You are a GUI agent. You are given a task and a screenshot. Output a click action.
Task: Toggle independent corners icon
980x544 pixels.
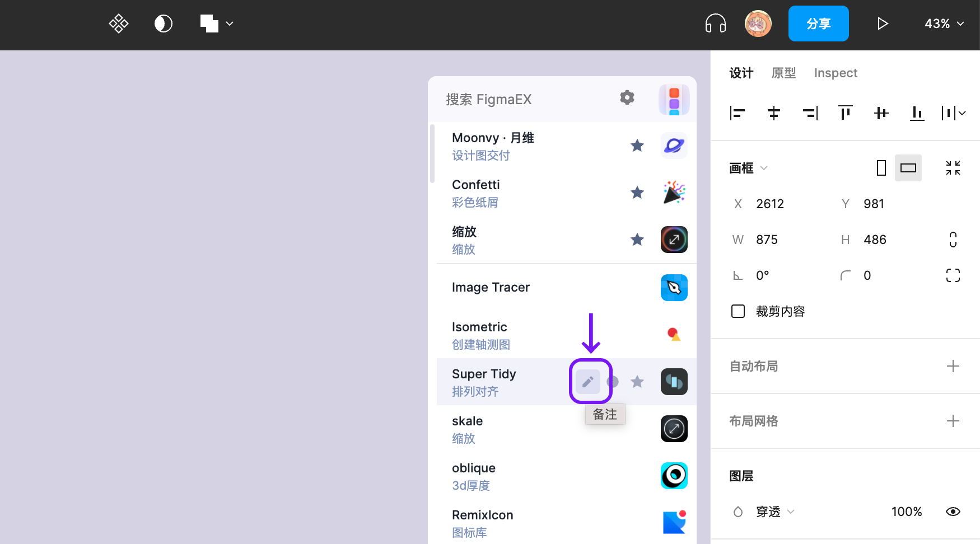pyautogui.click(x=953, y=275)
